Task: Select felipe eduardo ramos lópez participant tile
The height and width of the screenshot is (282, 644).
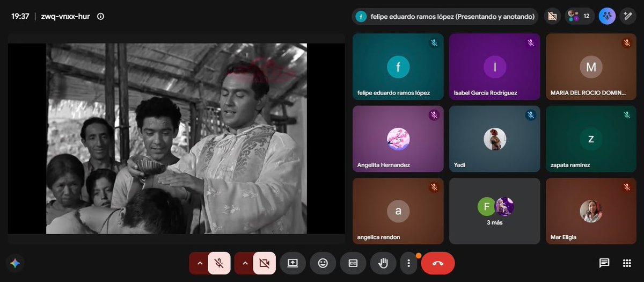Action: 398,67
